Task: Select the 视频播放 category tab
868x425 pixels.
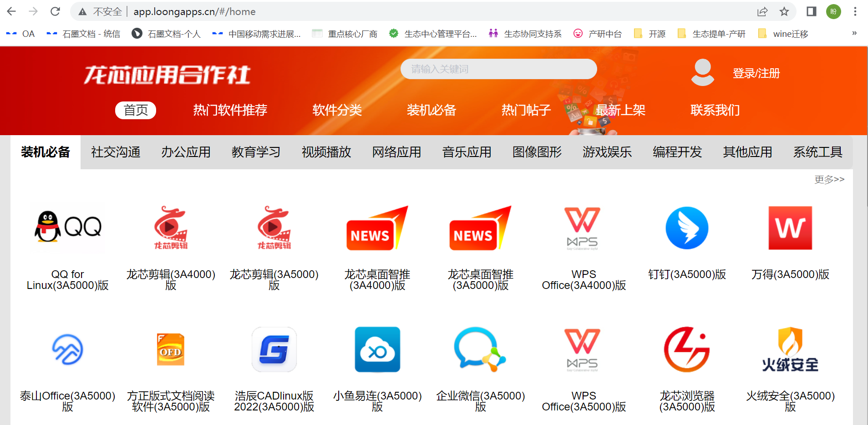Action: coord(326,152)
